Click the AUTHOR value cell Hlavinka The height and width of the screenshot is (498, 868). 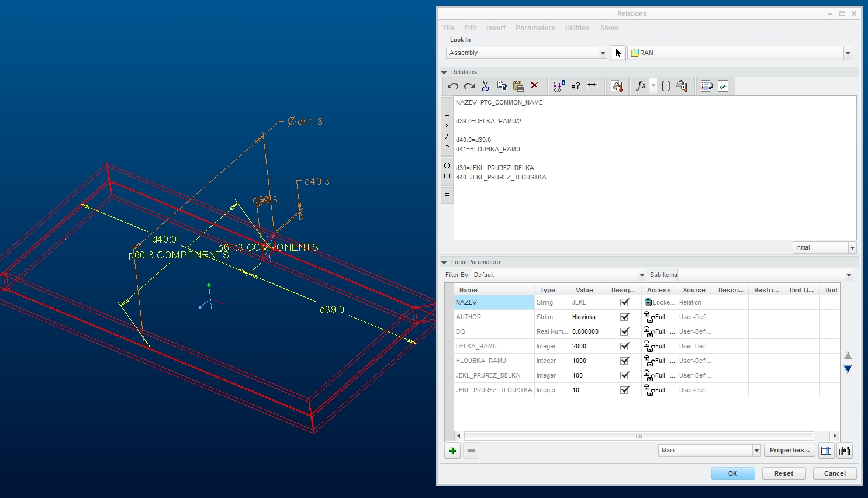coord(588,317)
